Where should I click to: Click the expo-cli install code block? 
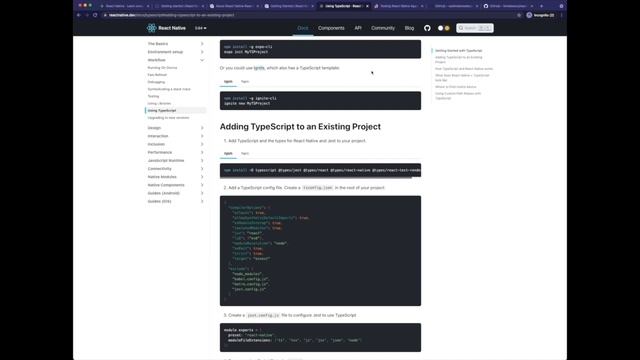click(x=320, y=49)
